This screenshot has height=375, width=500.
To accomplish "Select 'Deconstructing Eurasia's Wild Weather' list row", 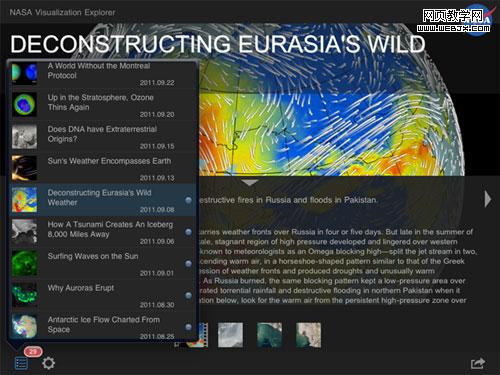I will tap(103, 199).
